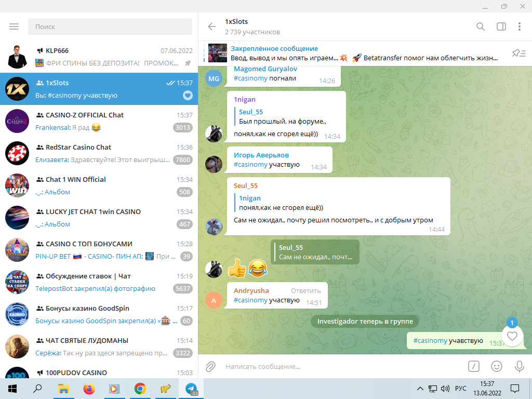Launch Firefox from taskbar
This screenshot has height=399, width=532.
pyautogui.click(x=89, y=389)
